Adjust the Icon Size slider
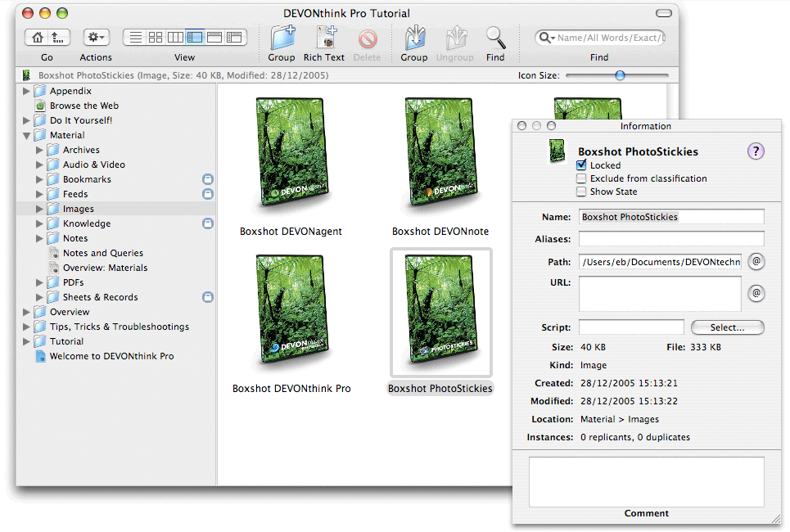Image resolution: width=790 pixels, height=532 pixels. [x=620, y=75]
